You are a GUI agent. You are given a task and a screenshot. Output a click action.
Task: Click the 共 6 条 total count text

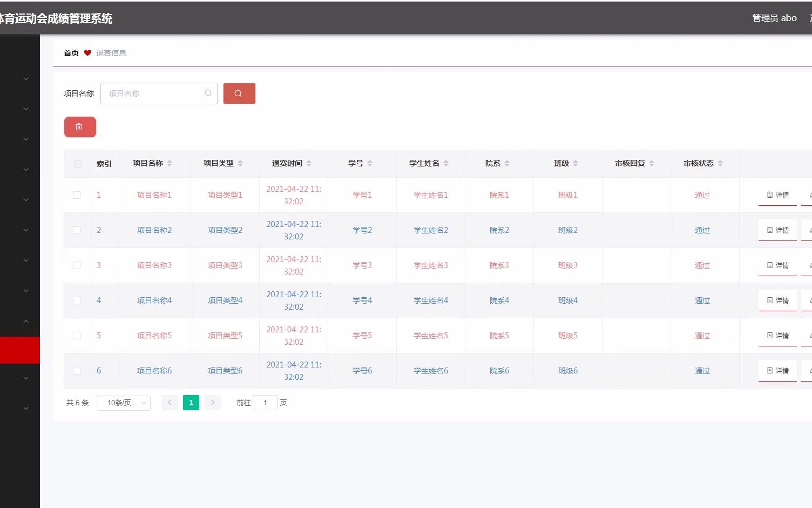[x=78, y=403]
